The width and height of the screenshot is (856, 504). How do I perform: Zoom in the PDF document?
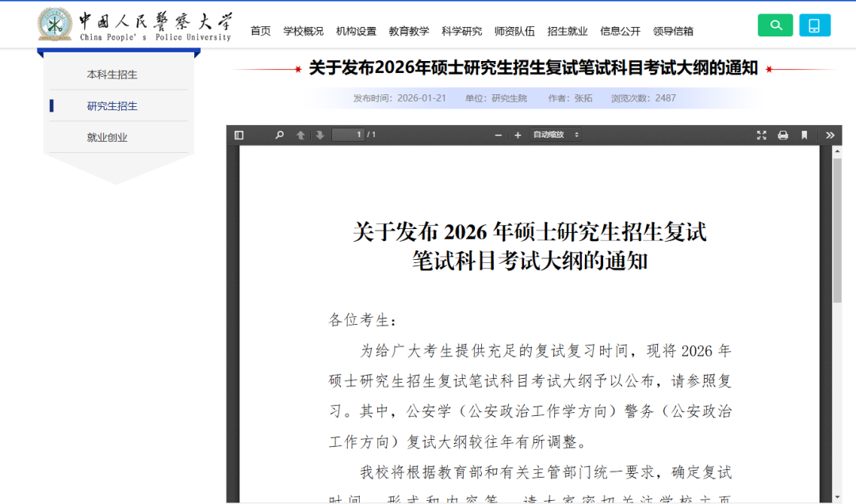point(518,136)
